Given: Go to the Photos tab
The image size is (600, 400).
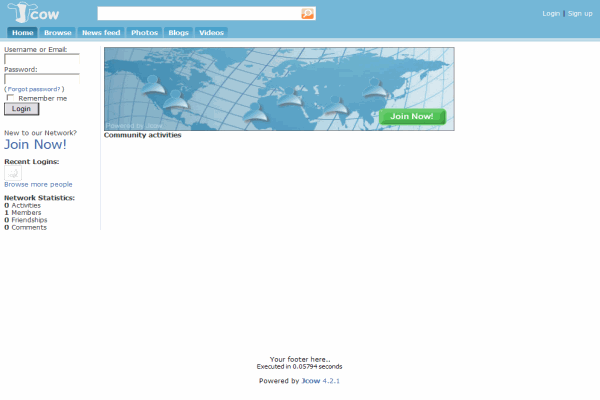Looking at the screenshot, I should [144, 33].
